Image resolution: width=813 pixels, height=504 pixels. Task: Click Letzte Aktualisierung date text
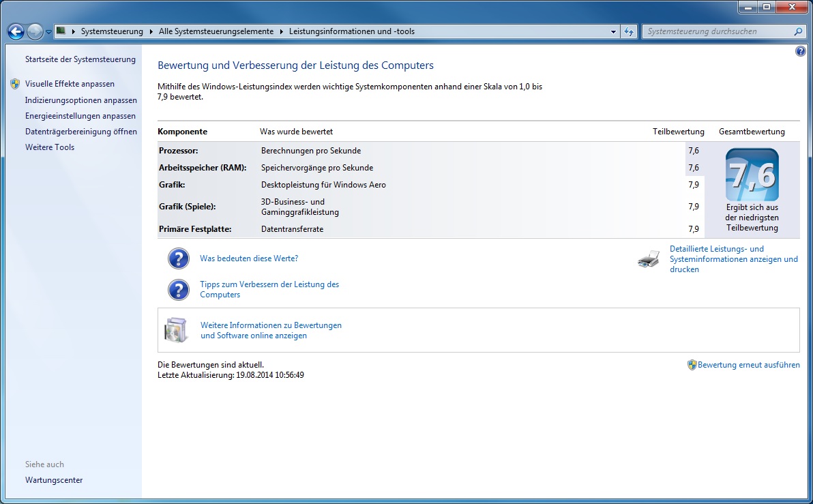[x=231, y=375]
